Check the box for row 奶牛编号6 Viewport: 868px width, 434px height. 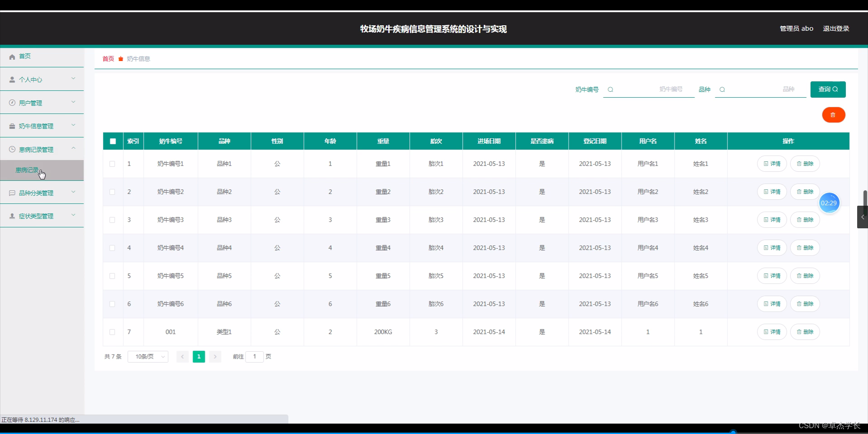pos(112,304)
